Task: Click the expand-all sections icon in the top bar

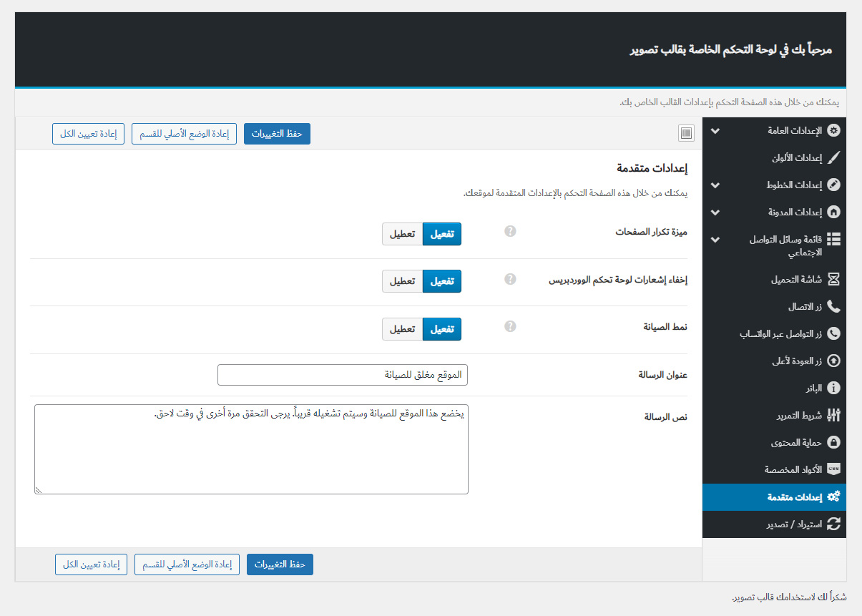Action: pyautogui.click(x=686, y=133)
